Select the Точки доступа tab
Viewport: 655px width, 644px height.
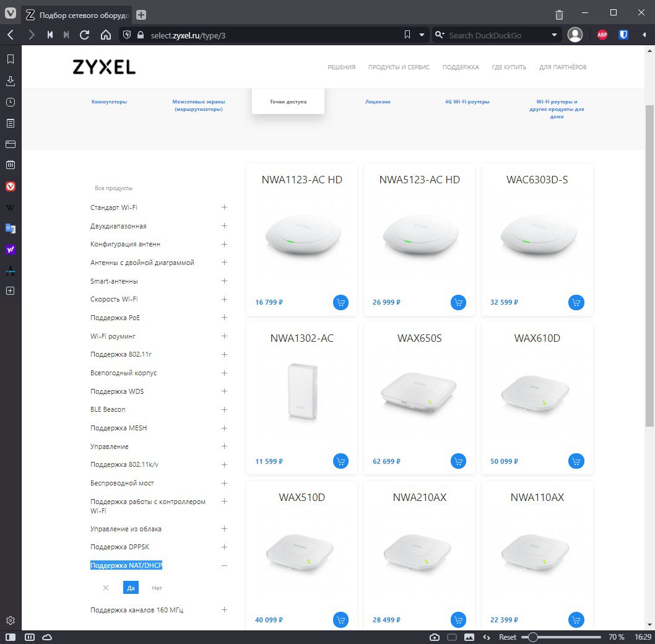288,102
